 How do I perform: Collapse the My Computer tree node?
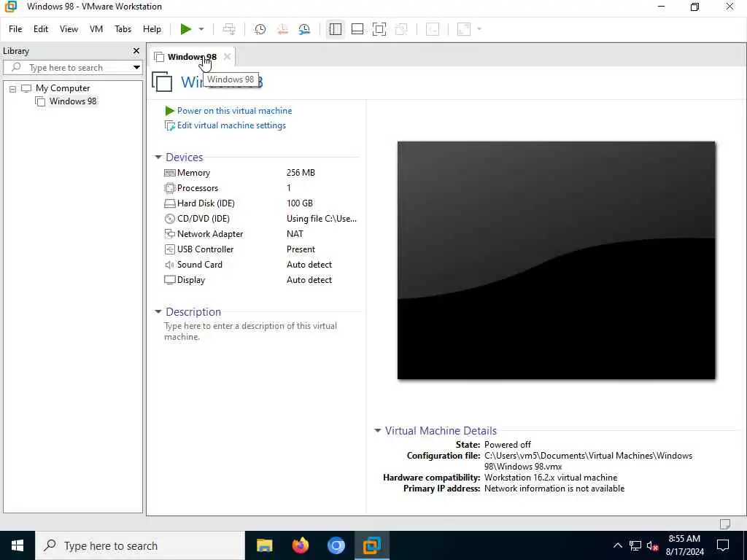click(13, 88)
